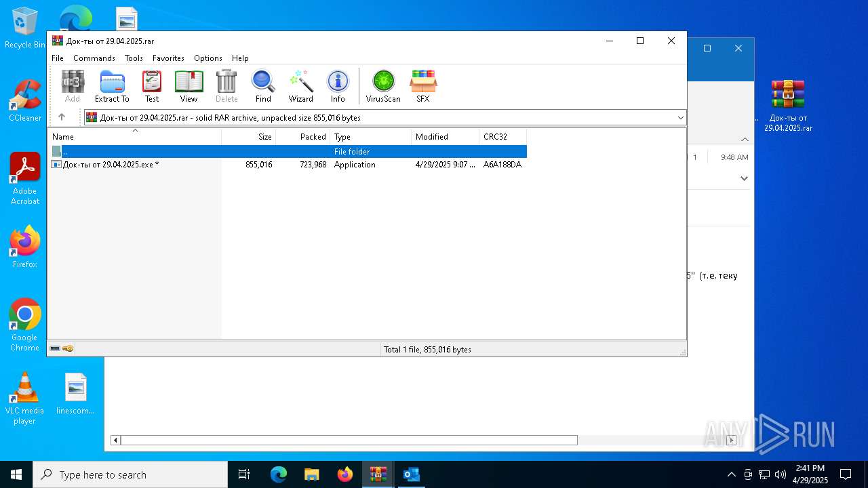This screenshot has height=488, width=868.
Task: Select the Док-ты от 29.04.2025.rar desktop file
Action: pos(788,106)
